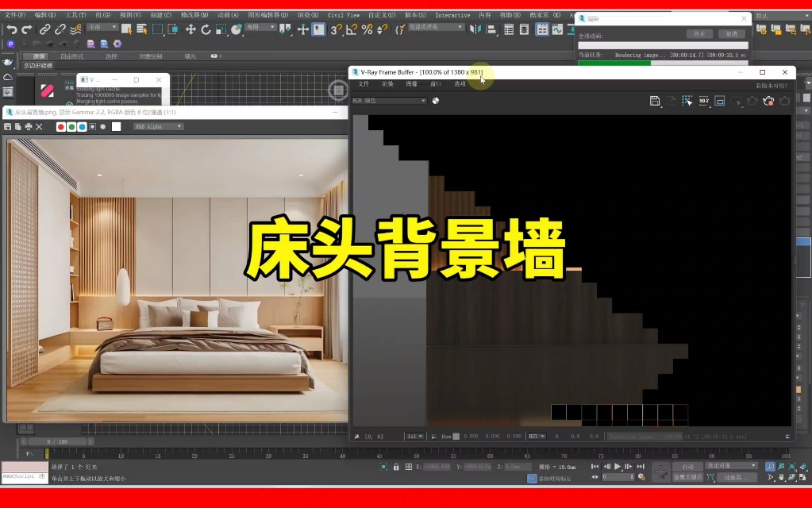Click the Align tool in main toolbar

(x=491, y=29)
